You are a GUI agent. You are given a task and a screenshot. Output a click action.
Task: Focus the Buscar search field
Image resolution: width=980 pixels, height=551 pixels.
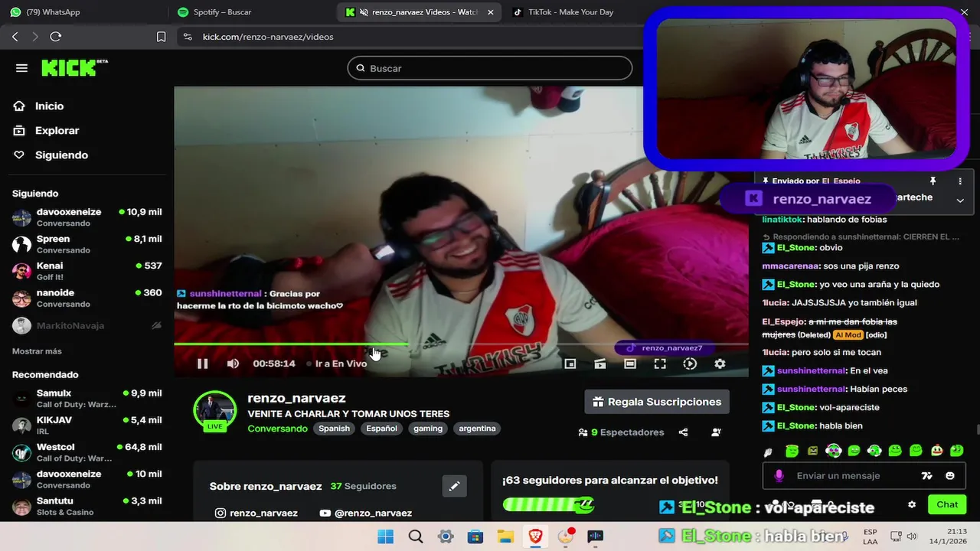click(490, 68)
